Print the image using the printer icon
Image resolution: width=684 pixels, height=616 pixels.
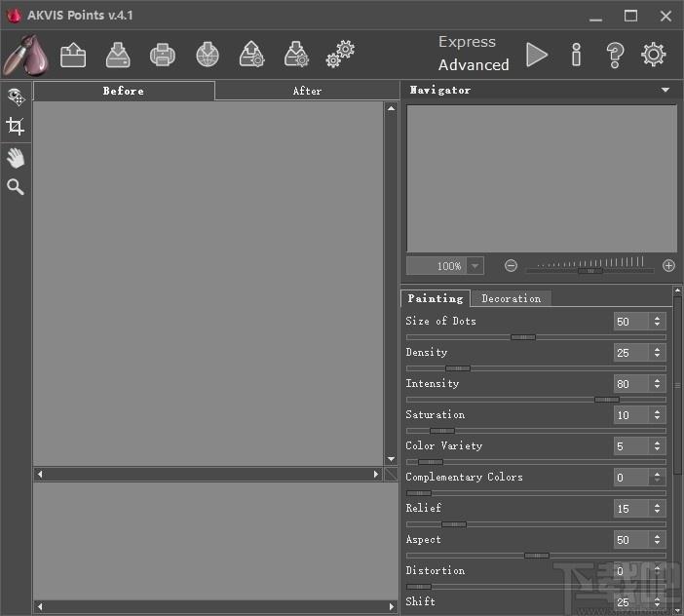[x=163, y=55]
